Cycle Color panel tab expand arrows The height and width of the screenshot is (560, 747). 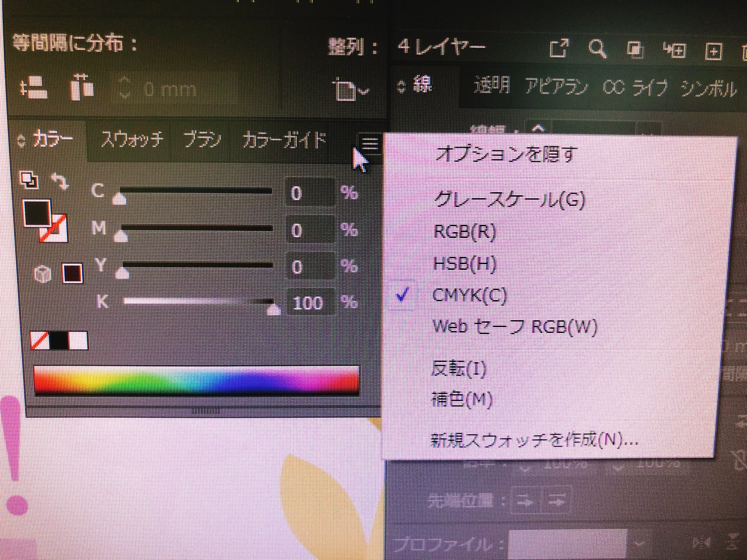tap(21, 142)
